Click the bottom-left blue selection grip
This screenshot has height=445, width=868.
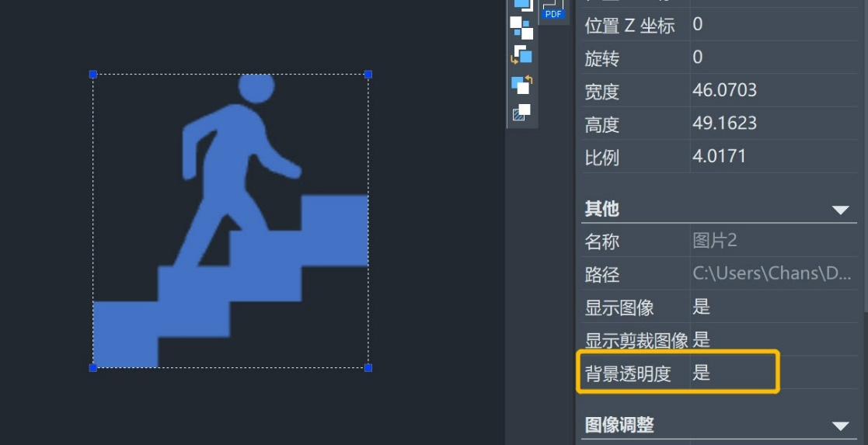[x=93, y=367]
